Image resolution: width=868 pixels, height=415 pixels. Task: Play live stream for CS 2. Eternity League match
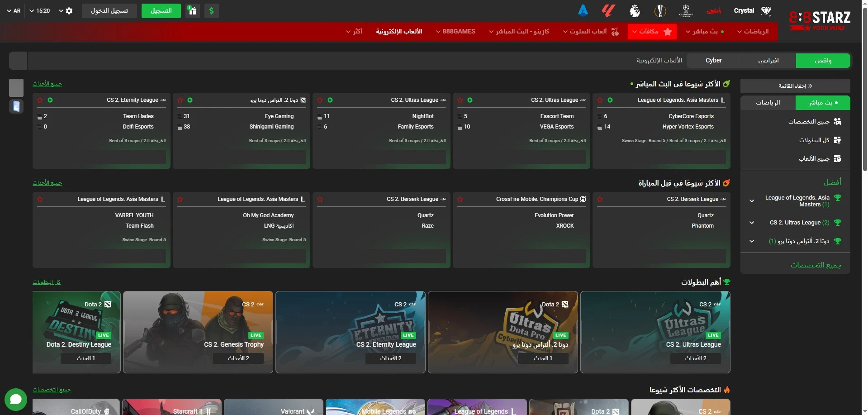(x=50, y=100)
